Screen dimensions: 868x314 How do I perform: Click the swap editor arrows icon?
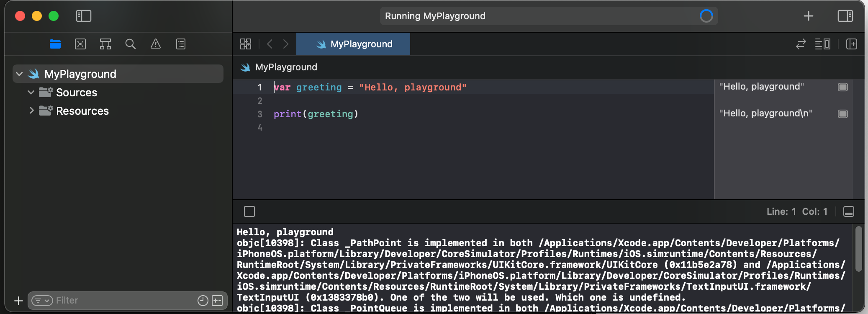pos(801,44)
